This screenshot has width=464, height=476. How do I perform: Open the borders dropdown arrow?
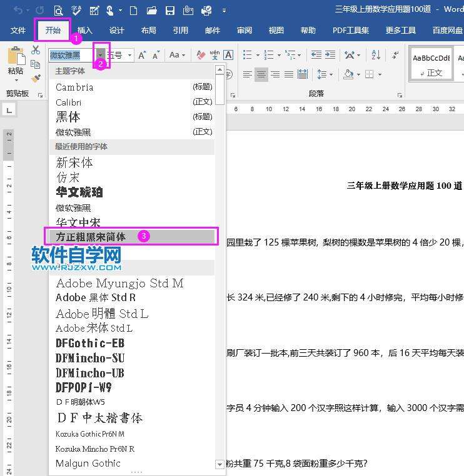point(380,74)
